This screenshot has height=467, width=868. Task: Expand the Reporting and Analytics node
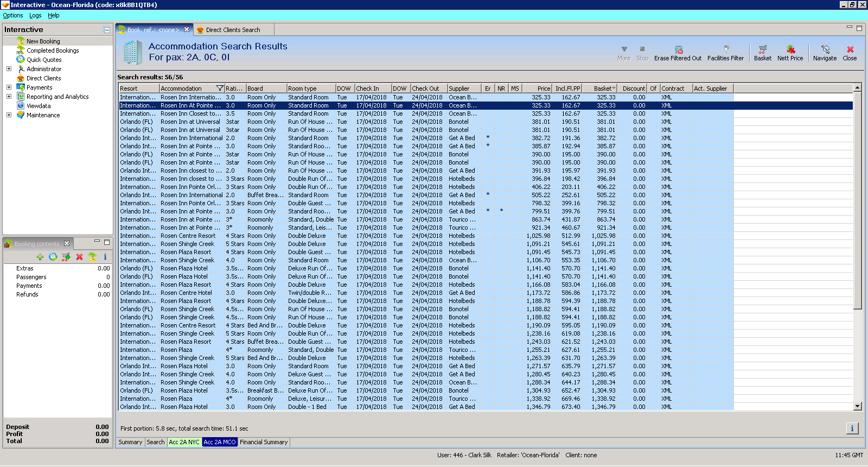(x=9, y=97)
